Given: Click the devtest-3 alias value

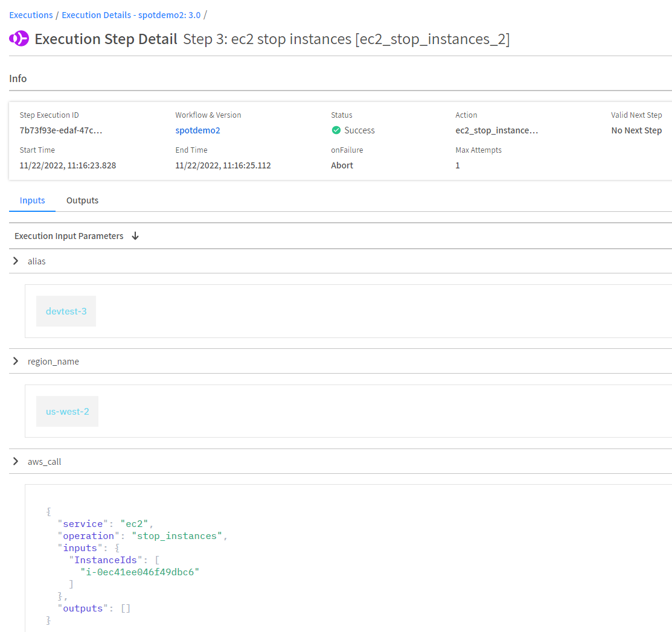Looking at the screenshot, I should point(66,311).
